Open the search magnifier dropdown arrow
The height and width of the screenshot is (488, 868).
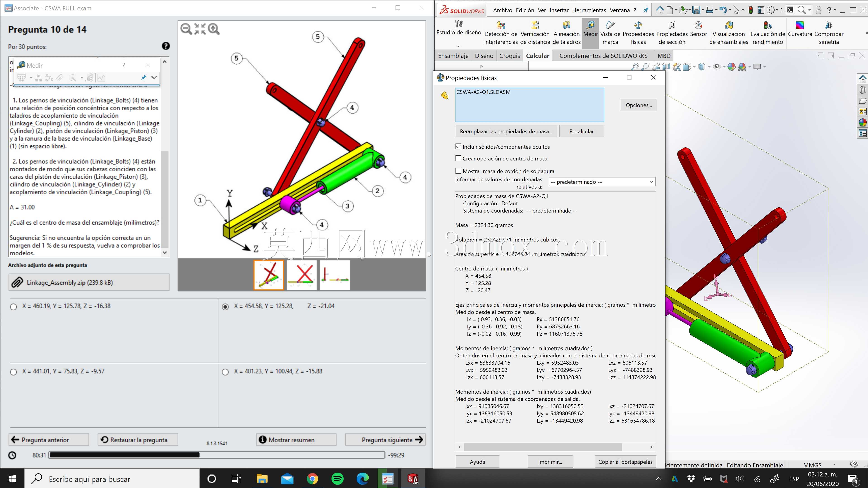[810, 10]
